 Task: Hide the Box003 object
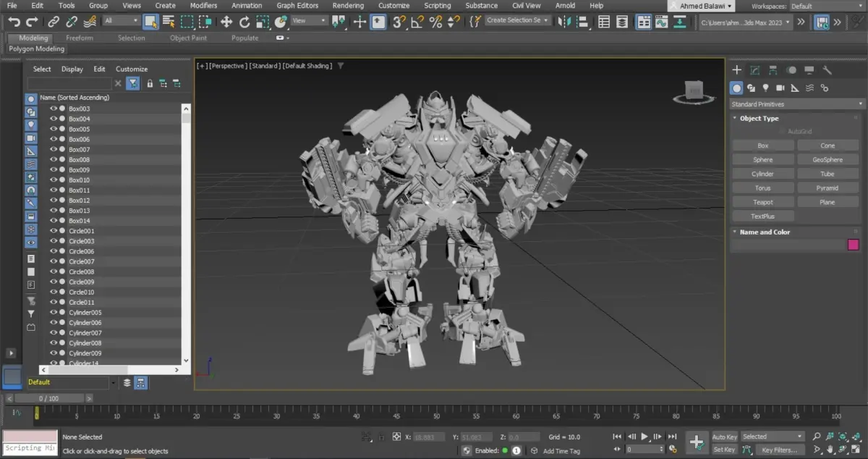click(53, 109)
